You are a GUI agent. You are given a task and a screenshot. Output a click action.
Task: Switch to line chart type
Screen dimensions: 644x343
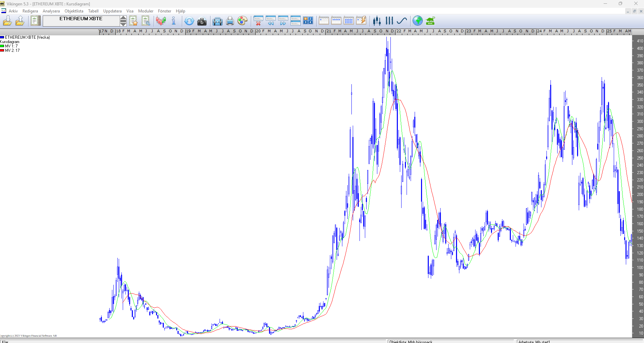point(402,21)
